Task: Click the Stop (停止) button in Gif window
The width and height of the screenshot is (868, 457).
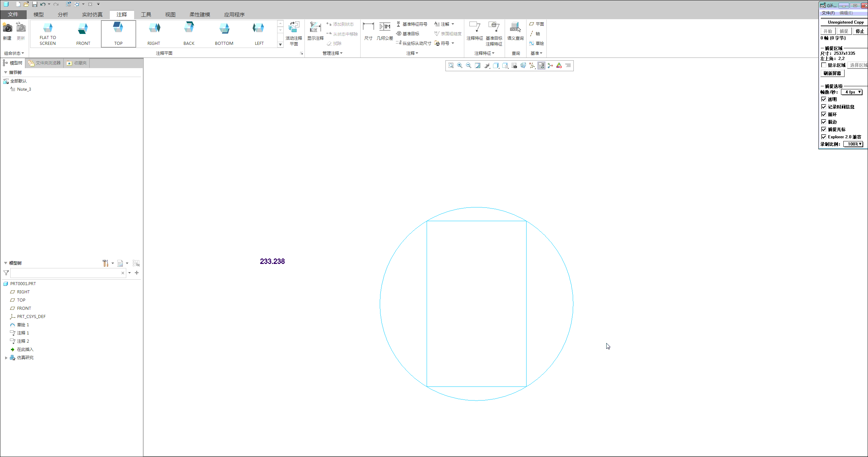Action: (x=860, y=31)
